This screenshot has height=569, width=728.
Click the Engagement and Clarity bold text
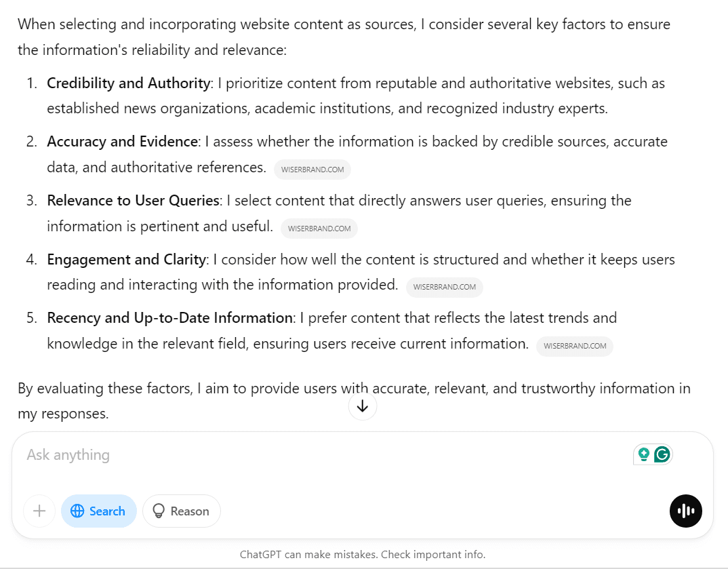[126, 259]
